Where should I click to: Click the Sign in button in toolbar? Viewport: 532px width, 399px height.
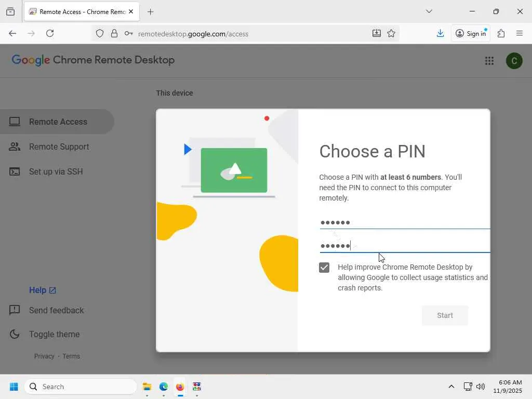tap(471, 33)
